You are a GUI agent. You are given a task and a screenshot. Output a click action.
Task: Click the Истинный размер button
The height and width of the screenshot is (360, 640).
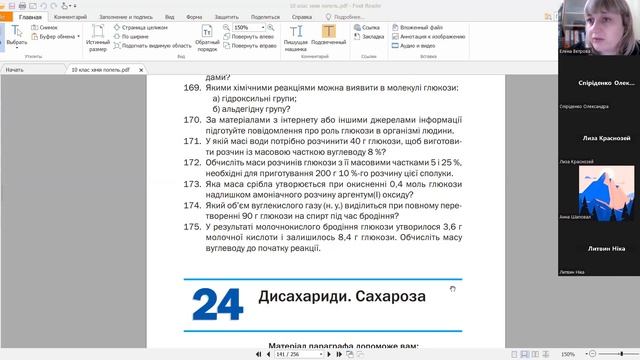(x=98, y=38)
